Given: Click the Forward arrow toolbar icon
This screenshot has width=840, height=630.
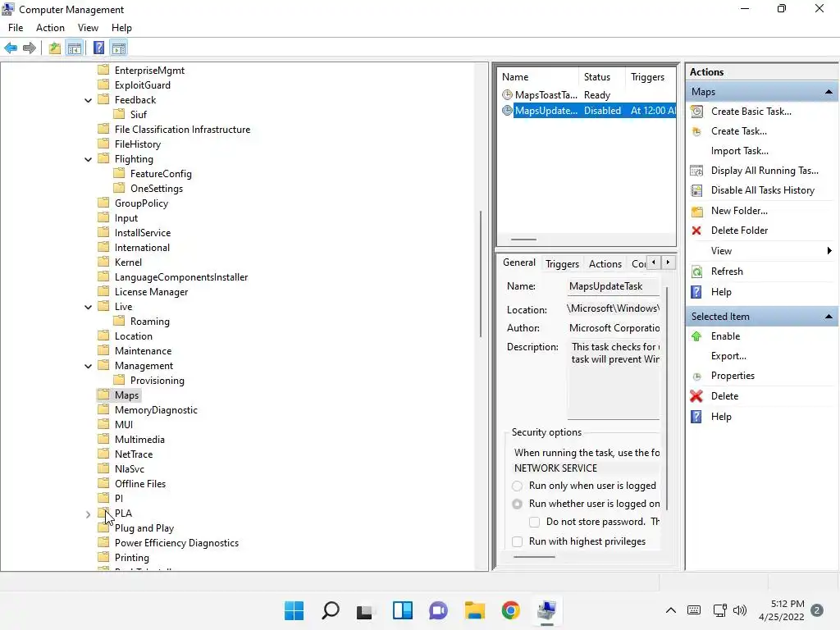Looking at the screenshot, I should (30, 48).
